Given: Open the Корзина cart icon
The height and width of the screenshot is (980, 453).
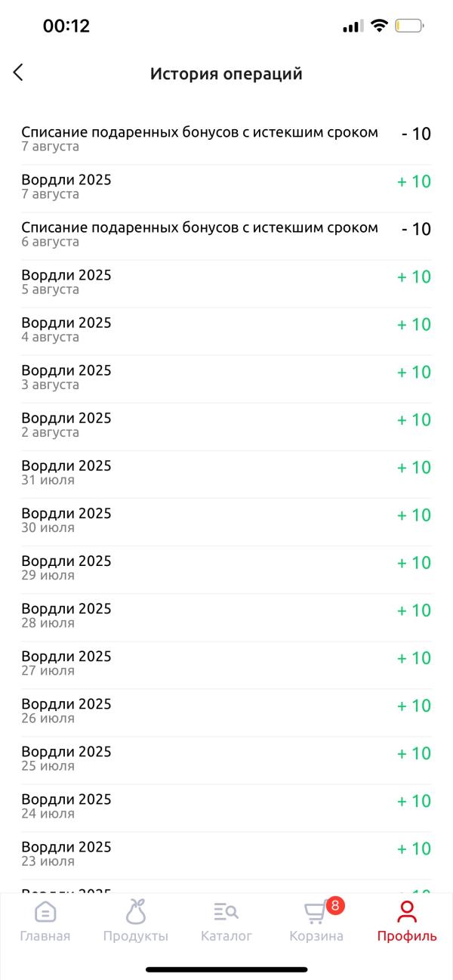Looking at the screenshot, I should click(x=316, y=921).
